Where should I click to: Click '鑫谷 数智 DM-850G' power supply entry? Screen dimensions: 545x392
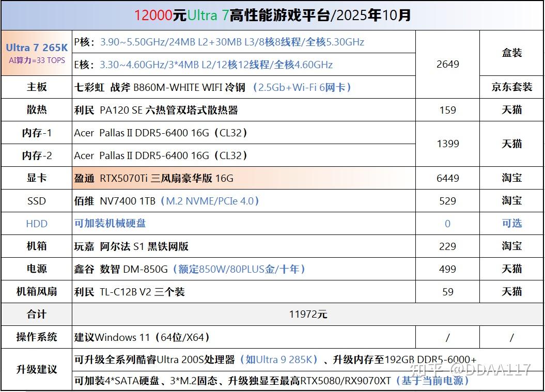pyautogui.click(x=120, y=269)
